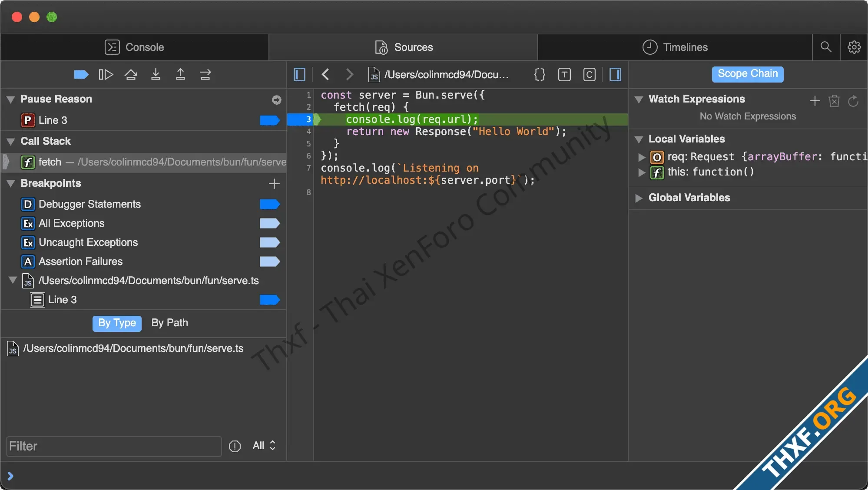The height and width of the screenshot is (490, 868).
Task: Go back in source navigation history
Action: (x=326, y=75)
